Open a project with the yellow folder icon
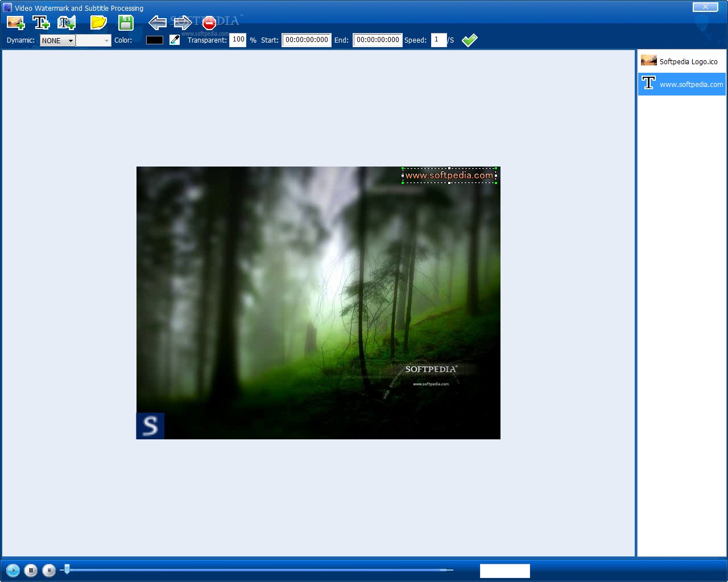728x582 pixels. (98, 23)
